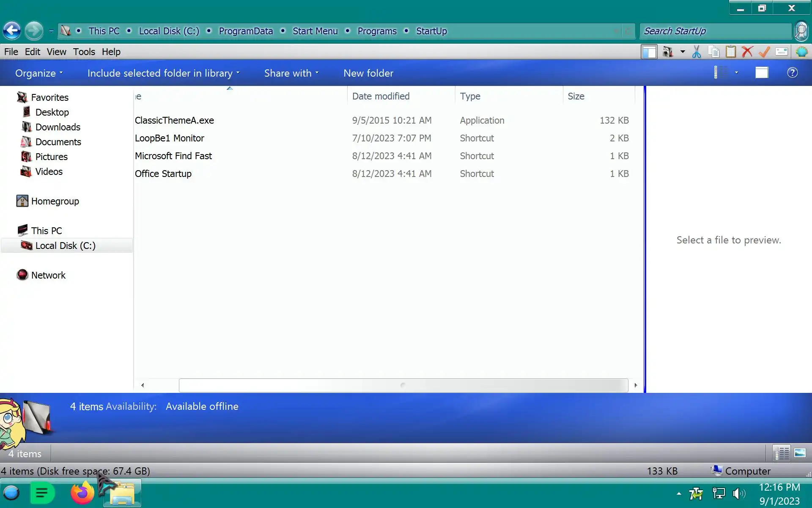Click the Cut scissors toolbar icon
812x508 pixels.
pyautogui.click(x=697, y=52)
